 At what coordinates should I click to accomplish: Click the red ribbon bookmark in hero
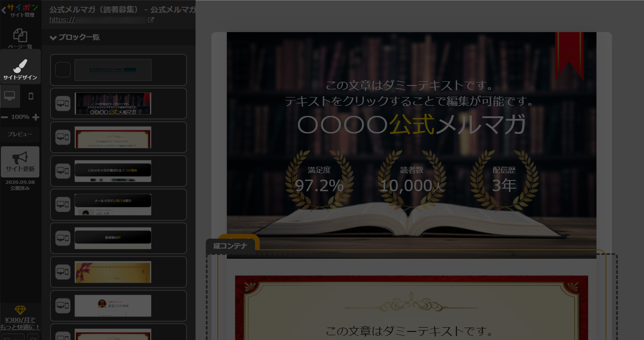pyautogui.click(x=569, y=56)
